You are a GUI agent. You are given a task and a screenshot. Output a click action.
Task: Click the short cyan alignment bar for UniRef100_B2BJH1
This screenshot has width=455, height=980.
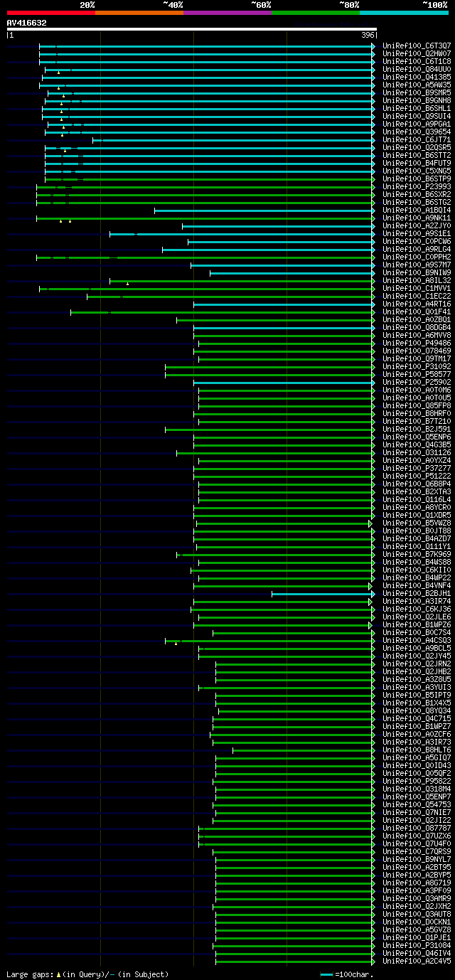(x=323, y=593)
